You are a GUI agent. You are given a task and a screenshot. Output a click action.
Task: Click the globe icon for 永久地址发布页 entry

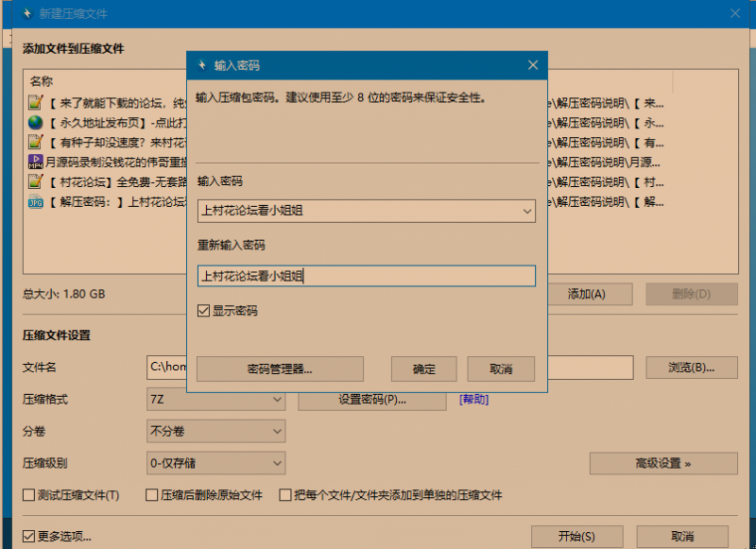pos(35,122)
